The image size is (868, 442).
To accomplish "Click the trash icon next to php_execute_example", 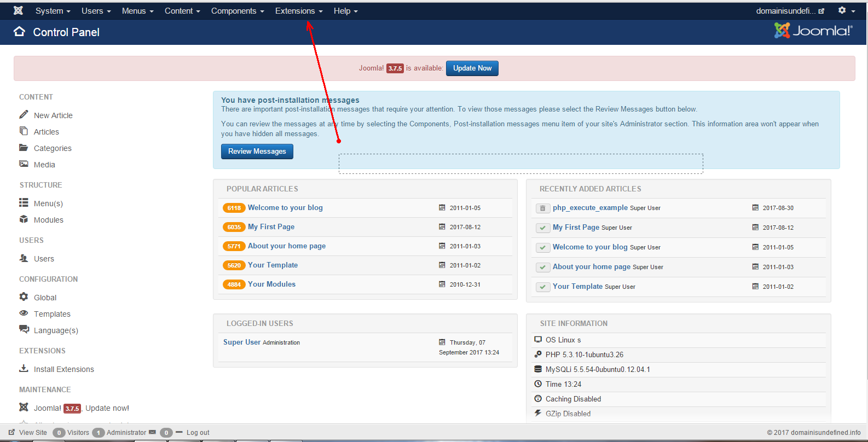I will pos(542,208).
